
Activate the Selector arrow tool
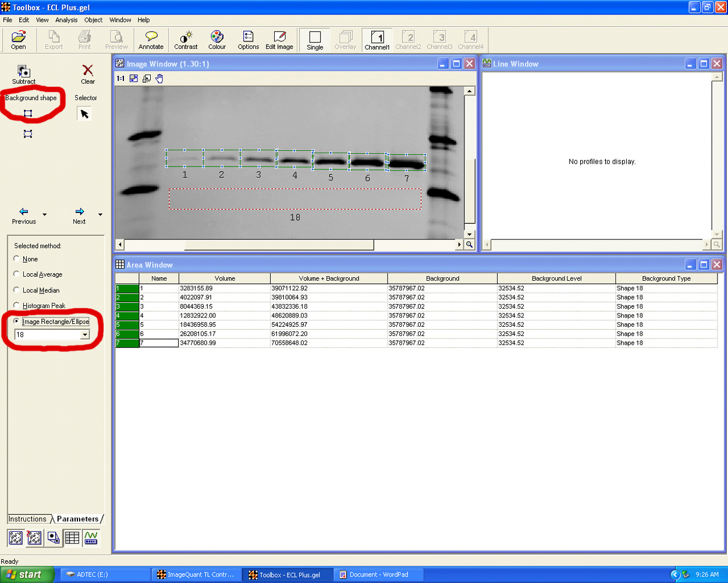tap(84, 114)
